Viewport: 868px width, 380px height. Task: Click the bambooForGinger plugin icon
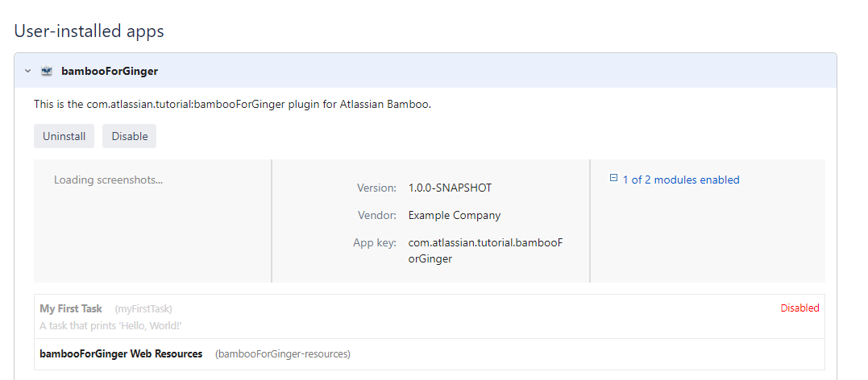pos(47,71)
